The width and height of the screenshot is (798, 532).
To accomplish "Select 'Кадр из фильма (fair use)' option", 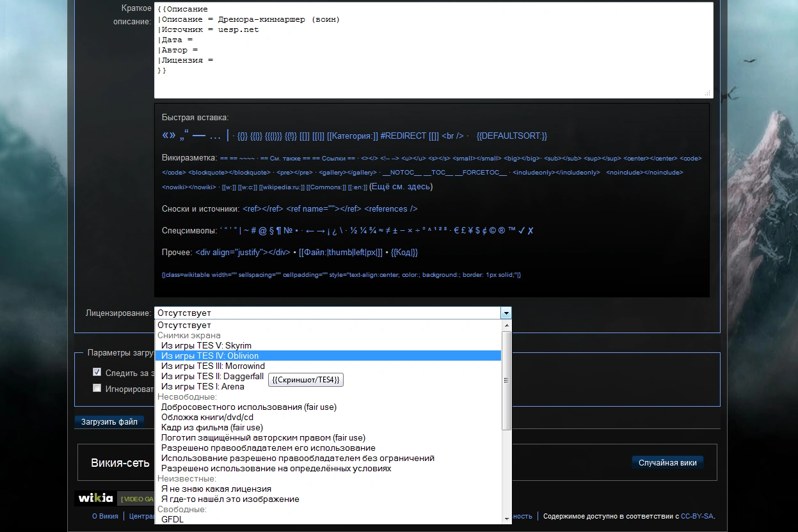I will pyautogui.click(x=329, y=427).
